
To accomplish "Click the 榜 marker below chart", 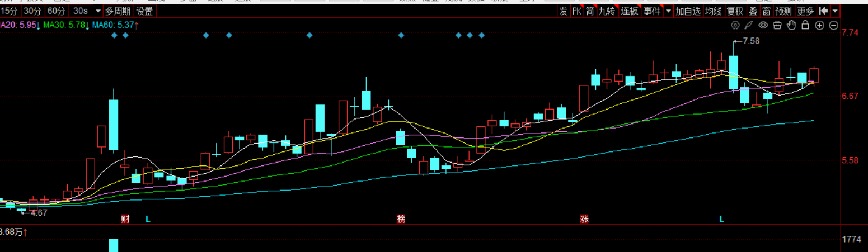I will tap(401, 219).
